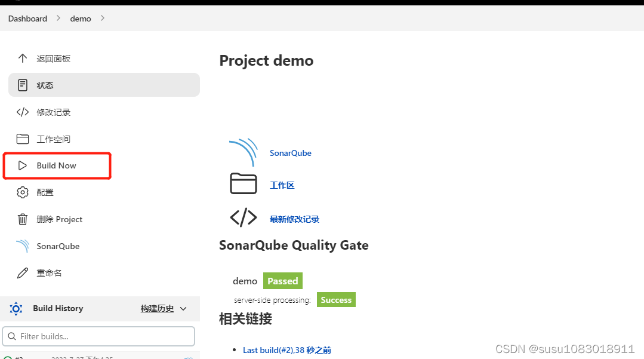
Task: Start a build with Build Now
Action: click(x=57, y=165)
